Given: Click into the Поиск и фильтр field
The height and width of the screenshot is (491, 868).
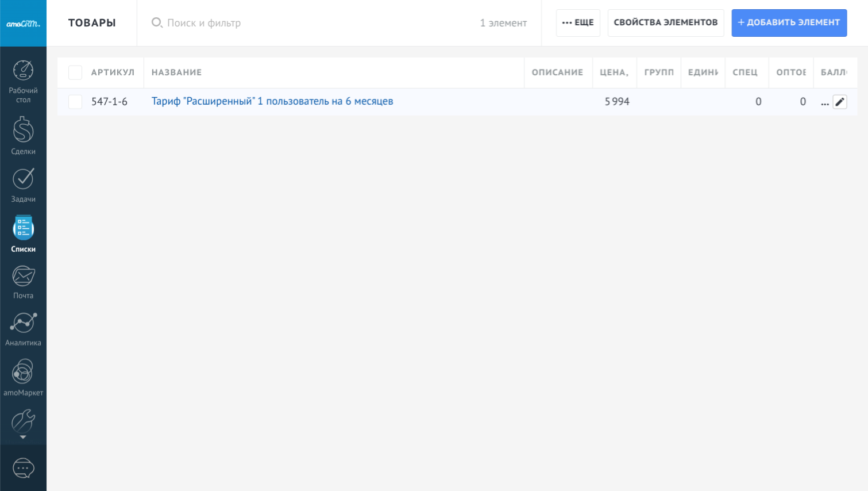Looking at the screenshot, I should (310, 23).
